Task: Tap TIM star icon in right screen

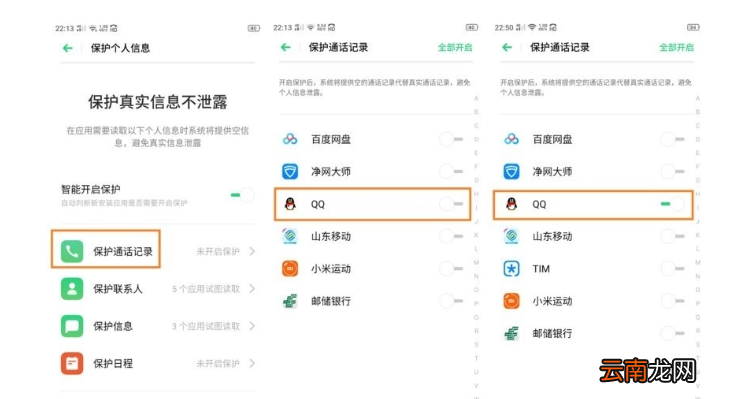Action: coord(511,269)
